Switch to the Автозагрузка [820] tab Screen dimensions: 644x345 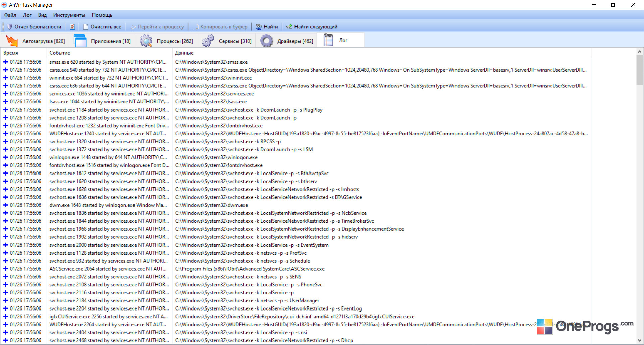(35, 41)
